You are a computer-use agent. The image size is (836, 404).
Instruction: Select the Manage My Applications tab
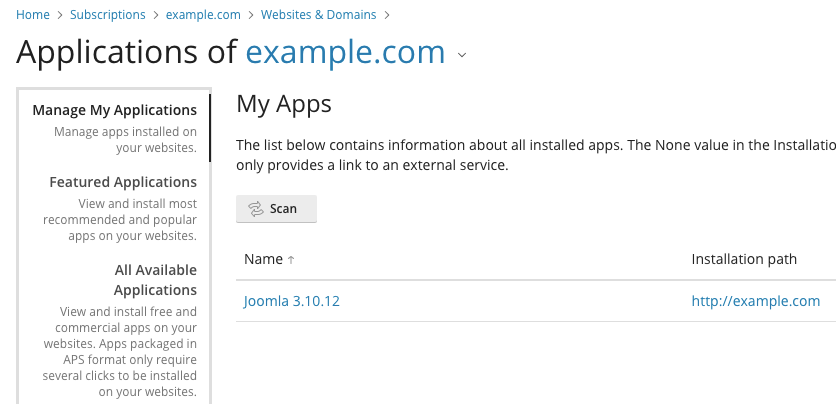tap(115, 110)
